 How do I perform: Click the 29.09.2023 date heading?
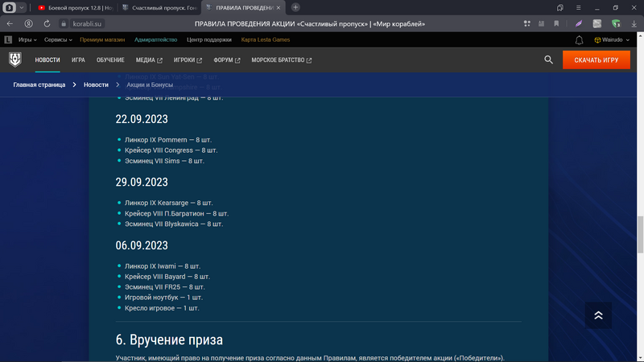coord(142,182)
